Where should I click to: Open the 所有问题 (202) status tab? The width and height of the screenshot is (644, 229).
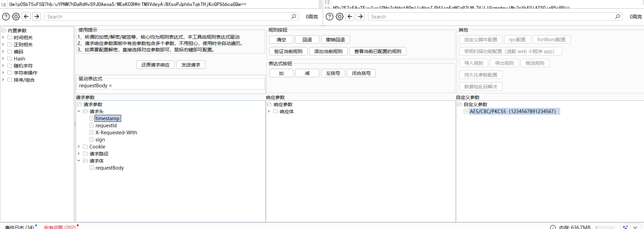[60, 227]
